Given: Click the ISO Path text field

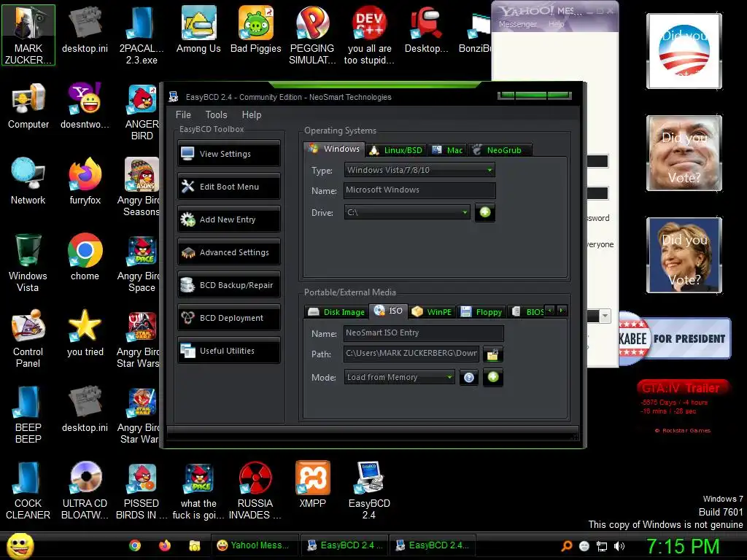Looking at the screenshot, I should click(411, 354).
